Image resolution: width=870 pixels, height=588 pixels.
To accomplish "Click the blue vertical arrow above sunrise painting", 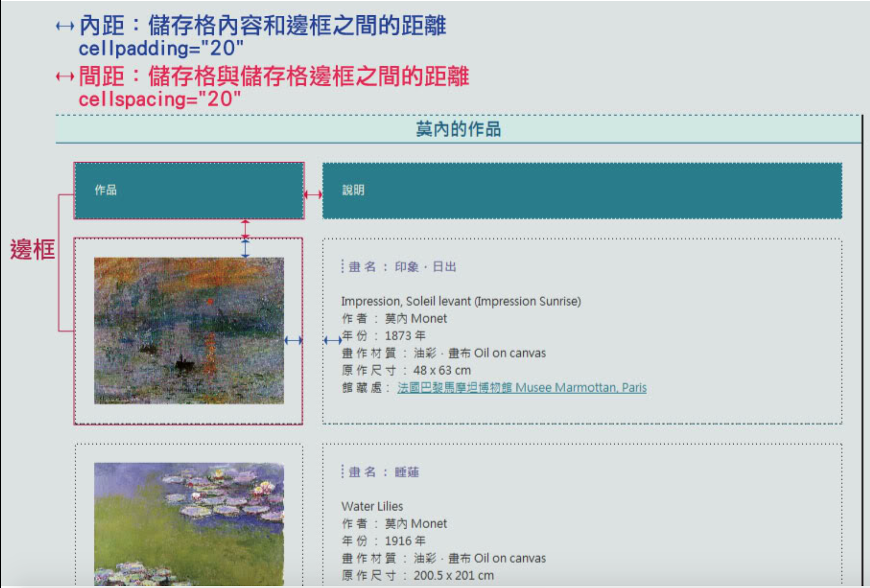I will [245, 248].
